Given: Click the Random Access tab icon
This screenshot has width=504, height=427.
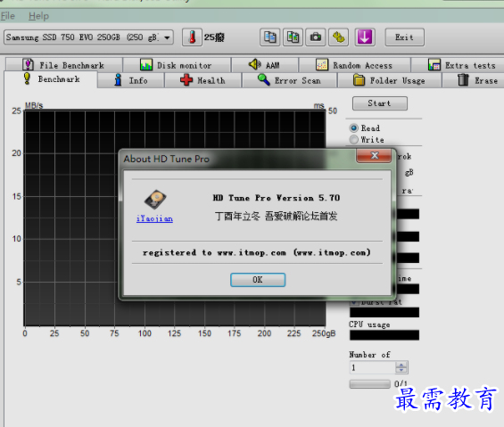Looking at the screenshot, I should point(322,64).
